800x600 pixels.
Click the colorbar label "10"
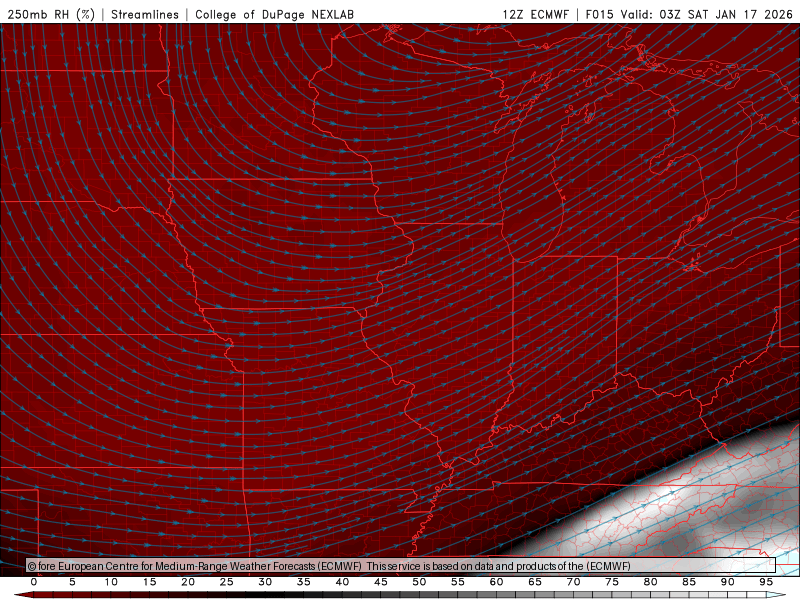tap(111, 582)
